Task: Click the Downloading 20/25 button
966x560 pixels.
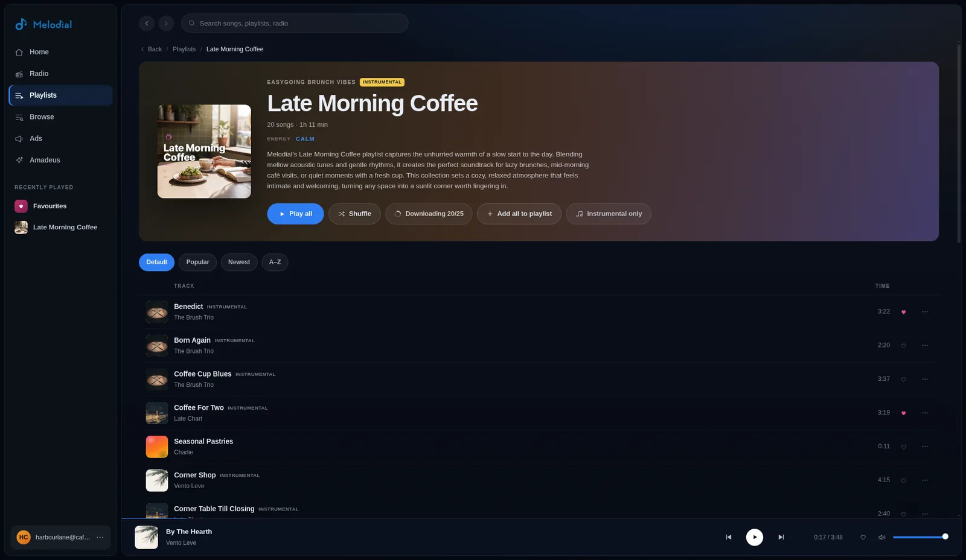Action: [x=429, y=214]
